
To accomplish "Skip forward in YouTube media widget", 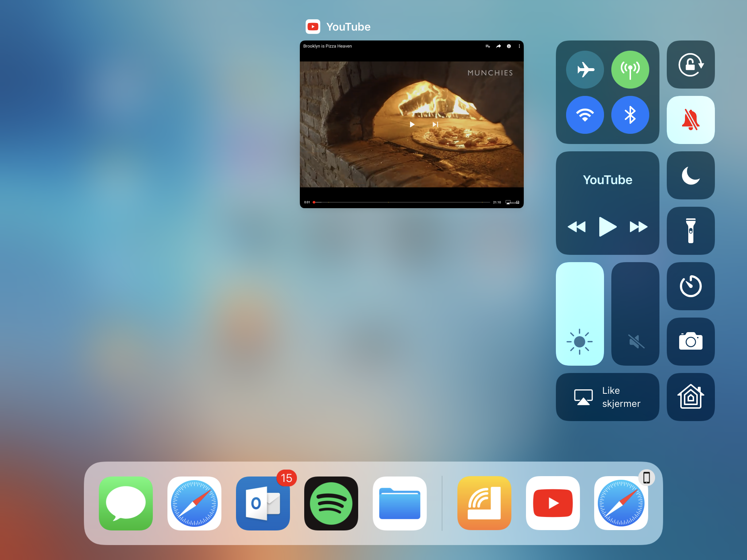I will point(639,227).
